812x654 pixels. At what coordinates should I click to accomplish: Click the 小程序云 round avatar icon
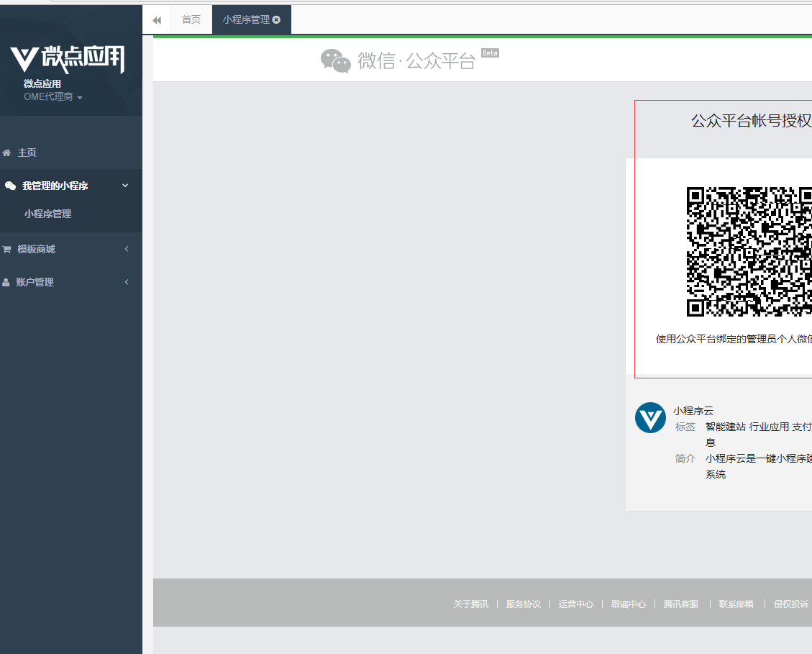click(x=650, y=417)
